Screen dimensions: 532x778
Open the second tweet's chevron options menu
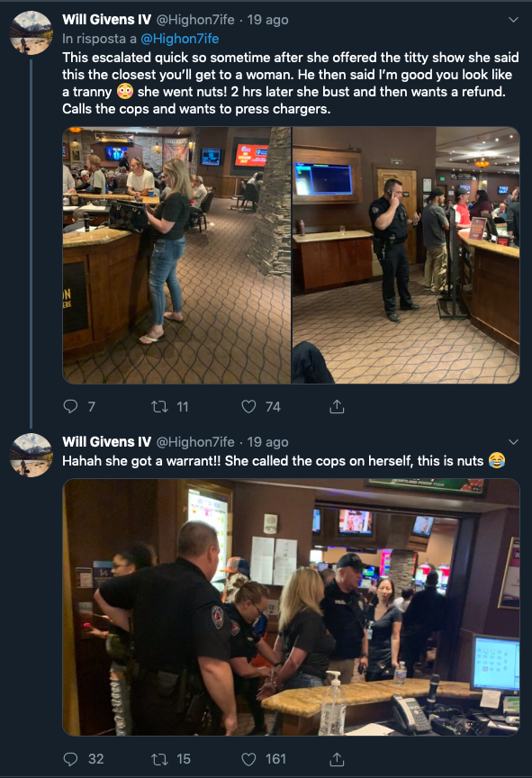514,441
